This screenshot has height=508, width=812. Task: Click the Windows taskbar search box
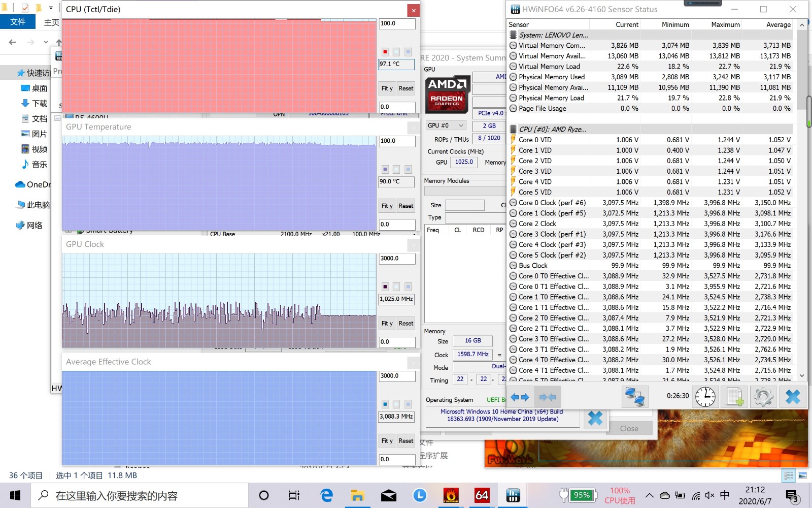click(140, 495)
